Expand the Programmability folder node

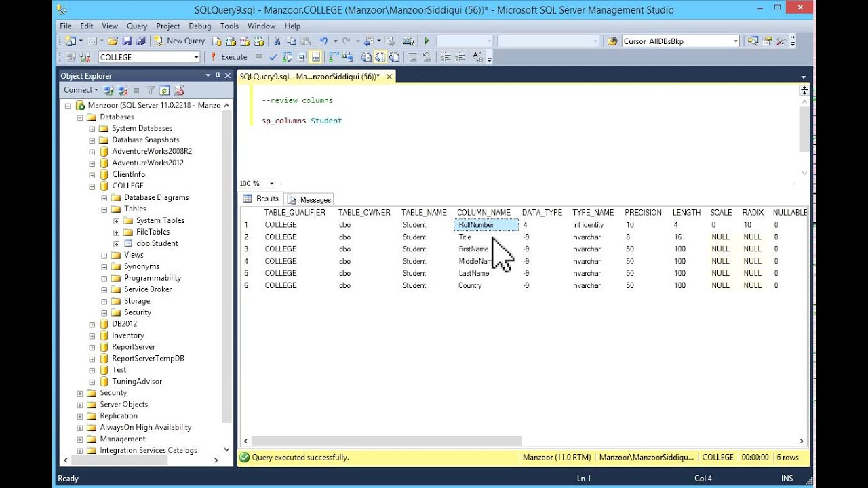point(104,278)
